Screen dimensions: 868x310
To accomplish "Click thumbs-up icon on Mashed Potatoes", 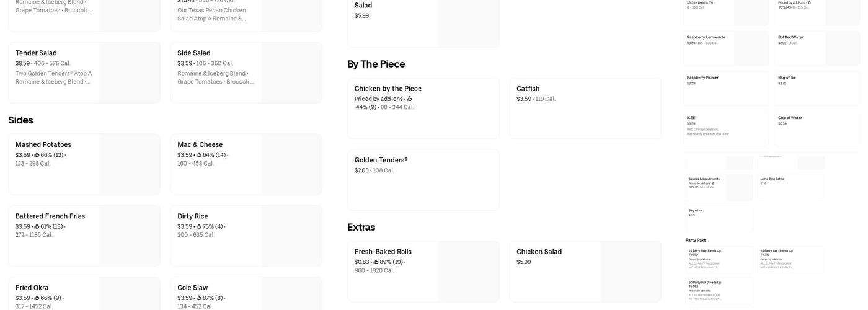I will click(x=37, y=155).
